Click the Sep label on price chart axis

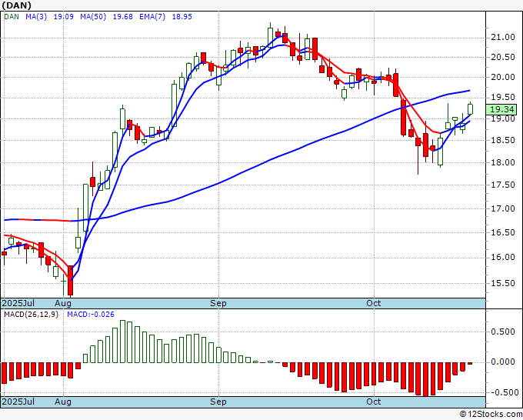point(218,303)
